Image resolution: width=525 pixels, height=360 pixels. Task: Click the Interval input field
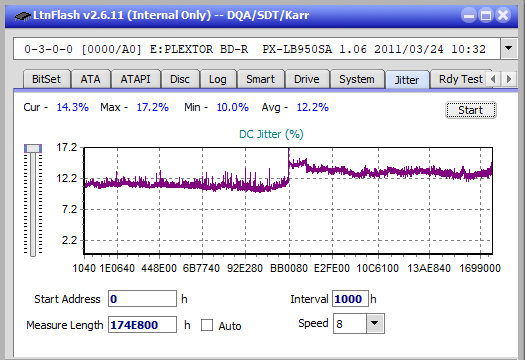(350, 299)
